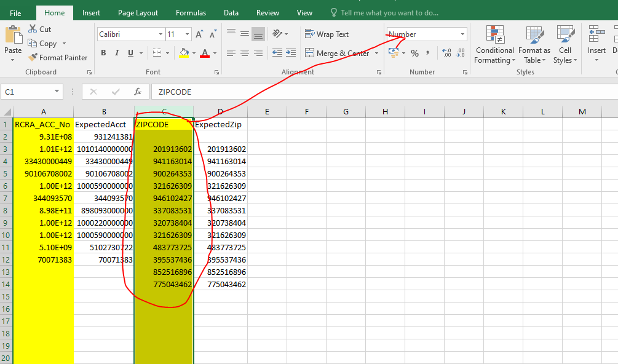This screenshot has height=364, width=618.
Task: Switch to the Formulas ribbon tab
Action: [x=191, y=12]
